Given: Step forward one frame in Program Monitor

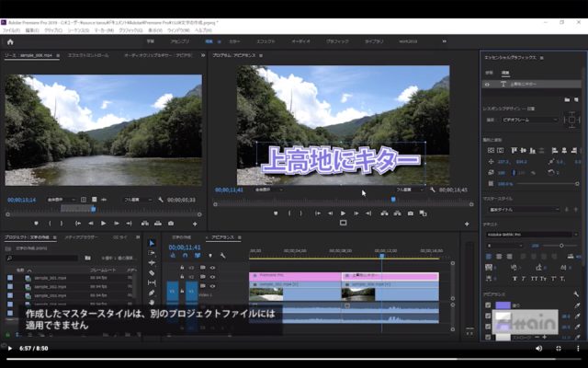Looking at the screenshot, I should click(x=356, y=213).
